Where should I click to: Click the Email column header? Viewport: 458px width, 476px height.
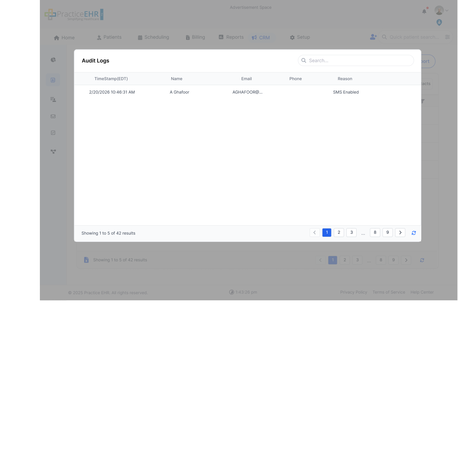247,79
